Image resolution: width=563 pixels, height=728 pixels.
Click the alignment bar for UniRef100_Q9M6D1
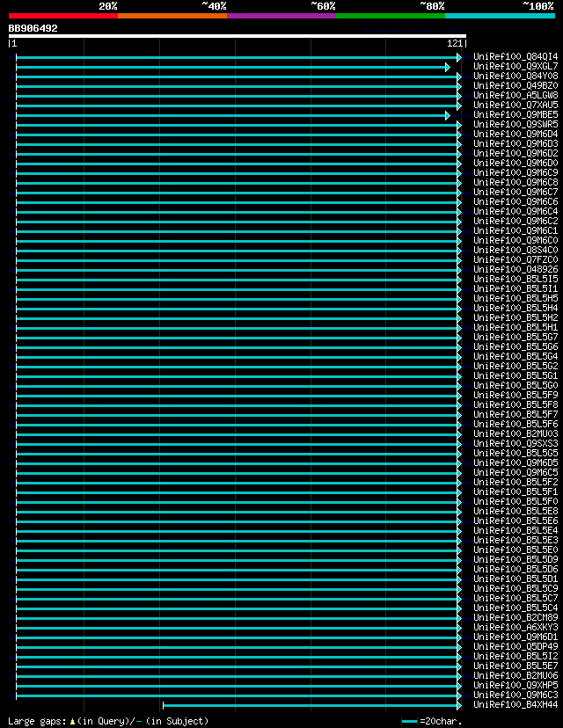238,638
